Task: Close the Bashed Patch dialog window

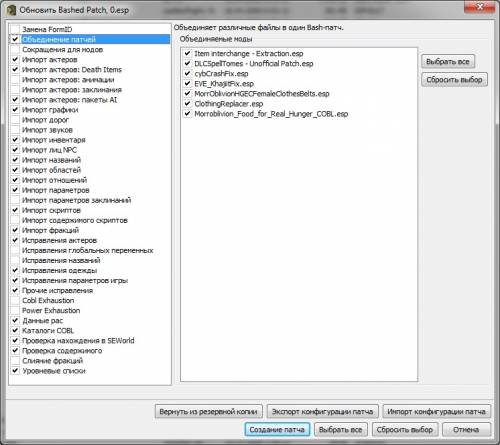Action: [x=480, y=7]
